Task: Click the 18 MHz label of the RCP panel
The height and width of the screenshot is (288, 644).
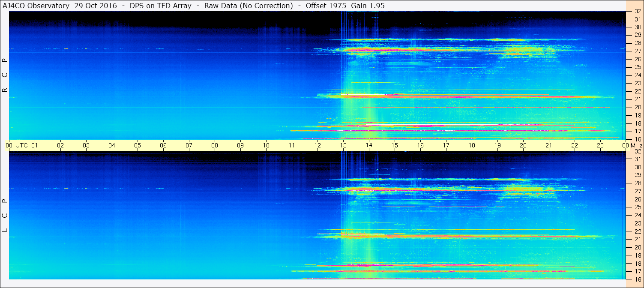Action: (637, 123)
